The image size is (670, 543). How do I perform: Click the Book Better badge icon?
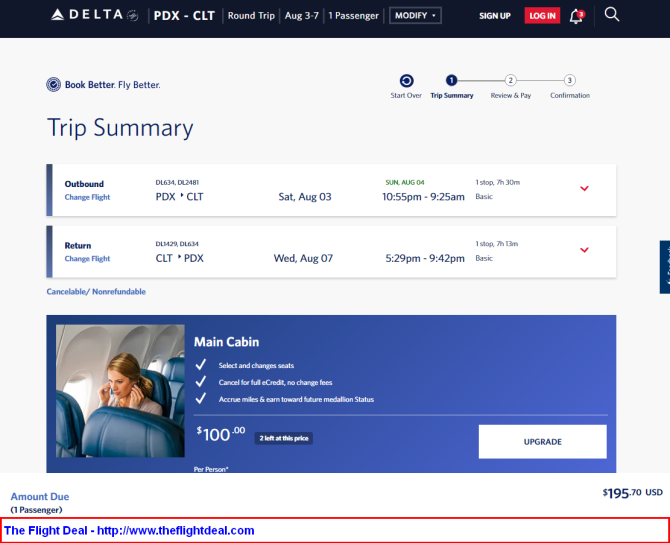click(x=53, y=85)
